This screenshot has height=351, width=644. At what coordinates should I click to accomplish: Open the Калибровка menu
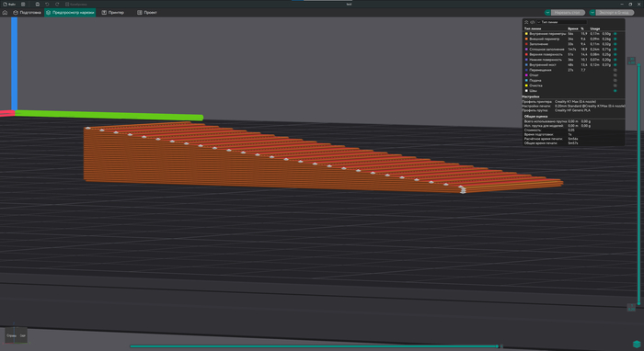pos(76,4)
